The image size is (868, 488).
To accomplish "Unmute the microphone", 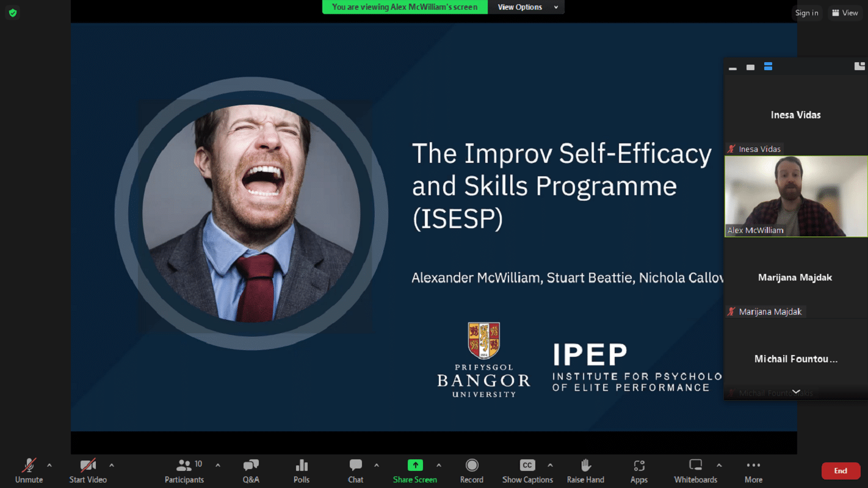I will (x=29, y=471).
